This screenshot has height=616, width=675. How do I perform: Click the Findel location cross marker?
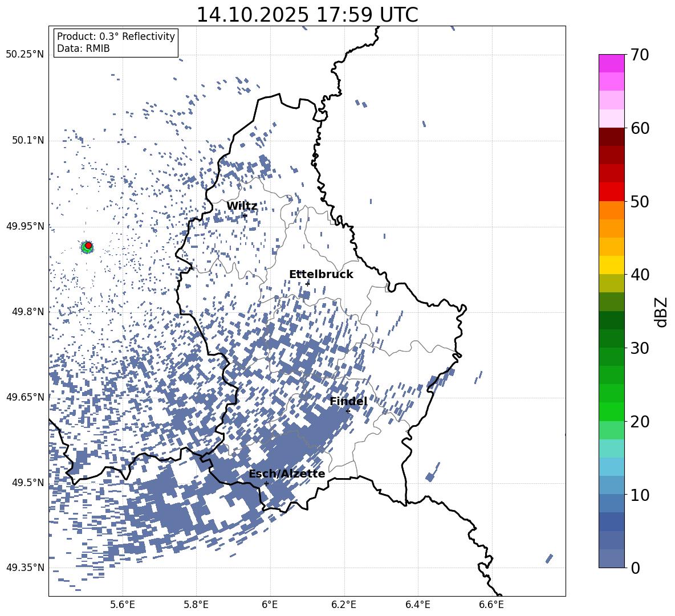pyautogui.click(x=348, y=411)
